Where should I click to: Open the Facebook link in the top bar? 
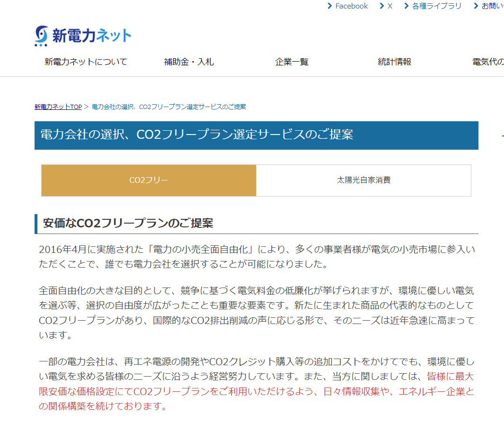coord(351,6)
